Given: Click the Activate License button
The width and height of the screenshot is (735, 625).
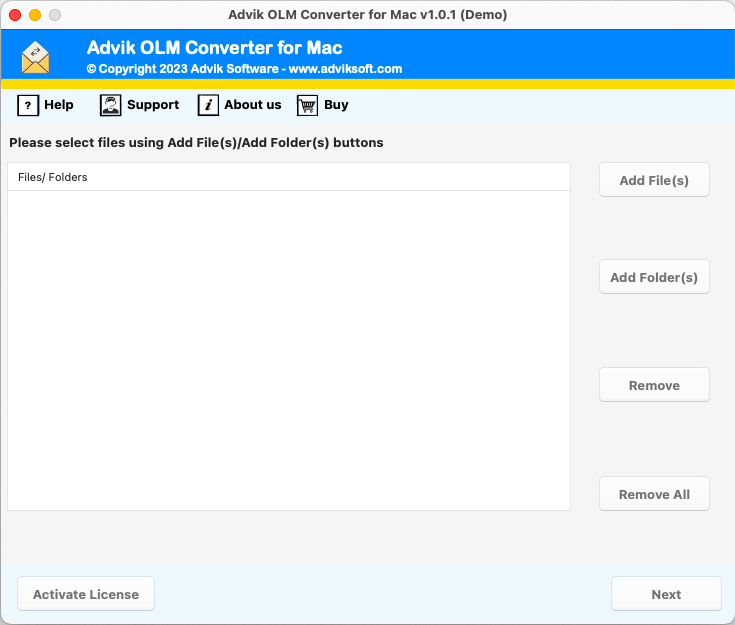Looking at the screenshot, I should (86, 594).
